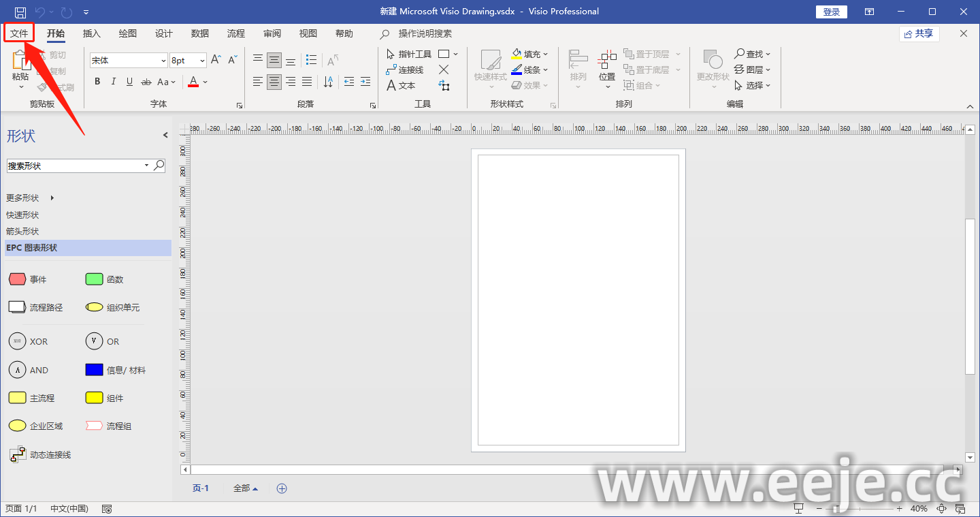980x517 pixels.
Task: Open the font size dropdown 8pt
Action: (202, 61)
